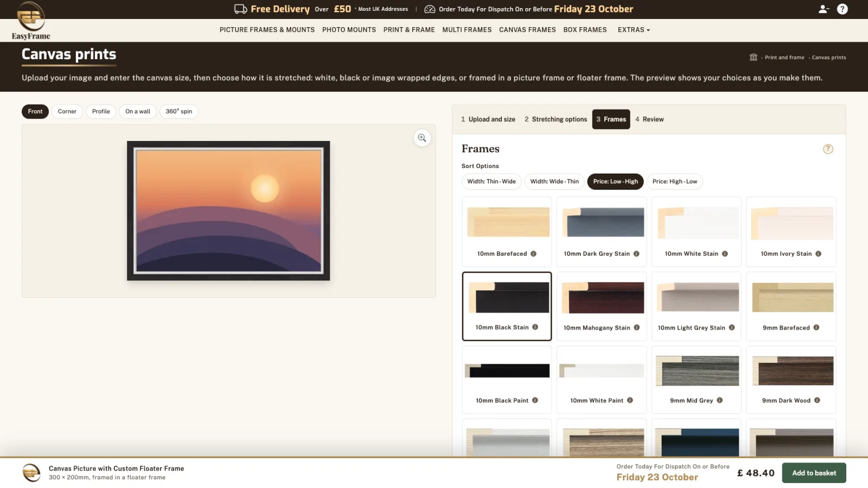Screen dimensions: 868x488
Task: Sort frames by Width: Thin-Wide
Action: [492, 182]
